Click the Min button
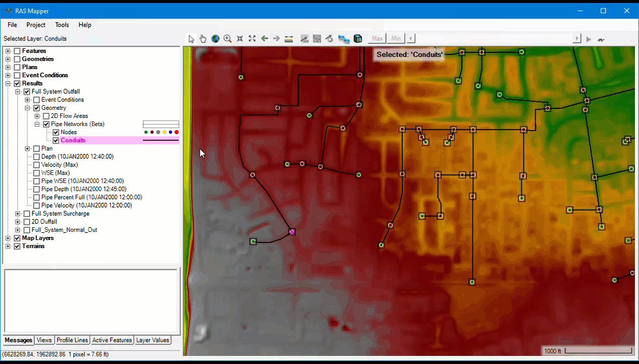The width and height of the screenshot is (639, 364). (x=396, y=39)
